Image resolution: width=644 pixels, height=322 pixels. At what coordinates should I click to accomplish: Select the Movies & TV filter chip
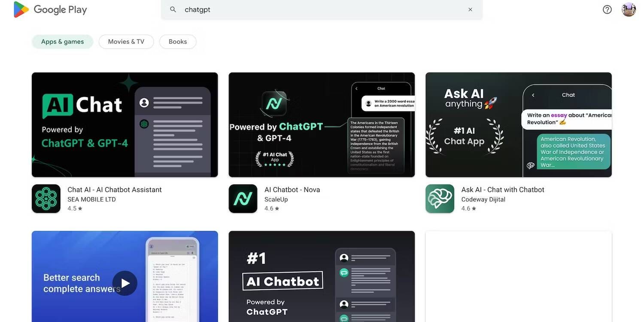(126, 42)
